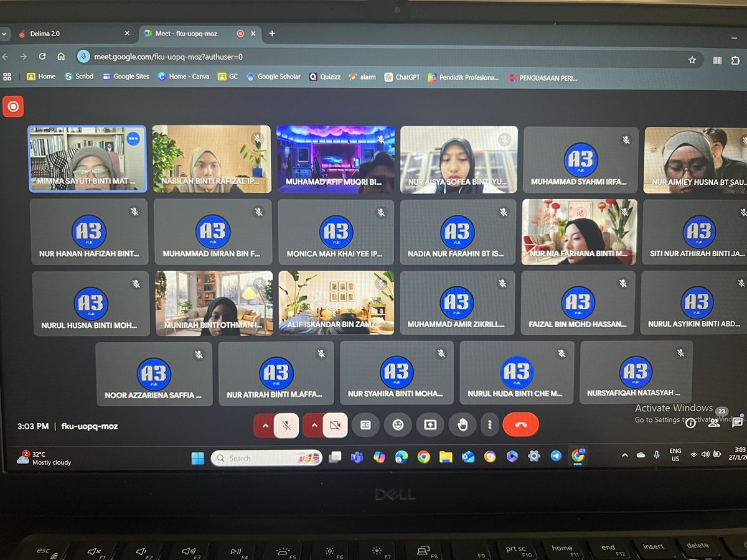Open the alarm bookmark
Screen dimensions: 747x560
(362, 77)
